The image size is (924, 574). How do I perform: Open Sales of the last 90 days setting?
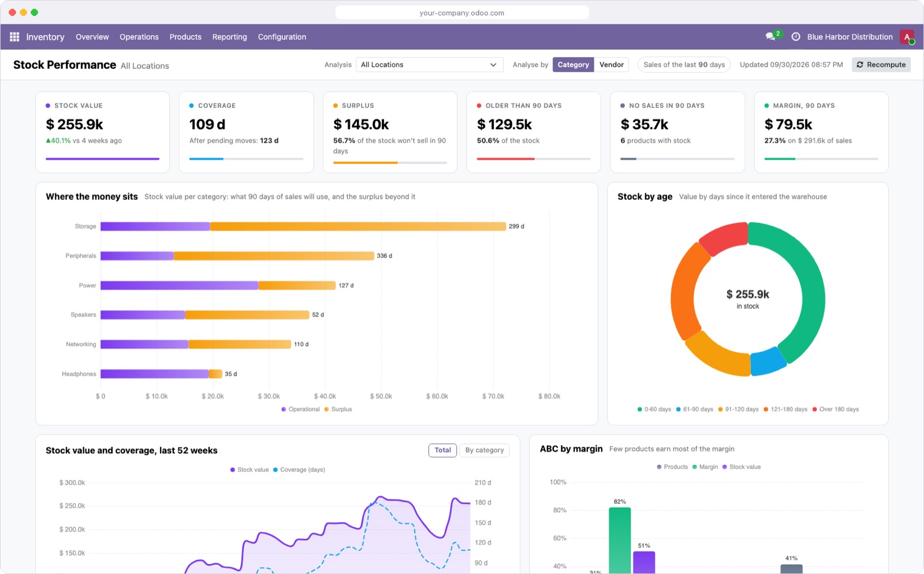(x=684, y=65)
